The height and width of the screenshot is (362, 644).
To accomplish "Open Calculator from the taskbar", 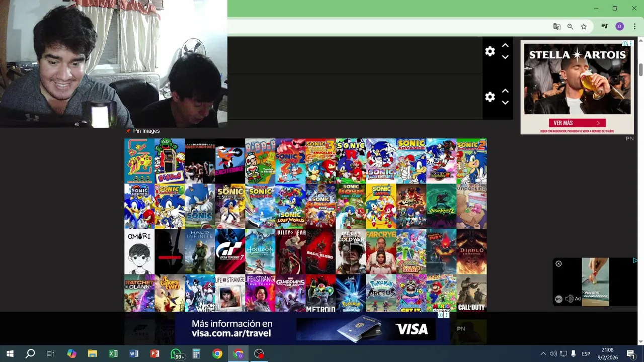I will point(196,354).
